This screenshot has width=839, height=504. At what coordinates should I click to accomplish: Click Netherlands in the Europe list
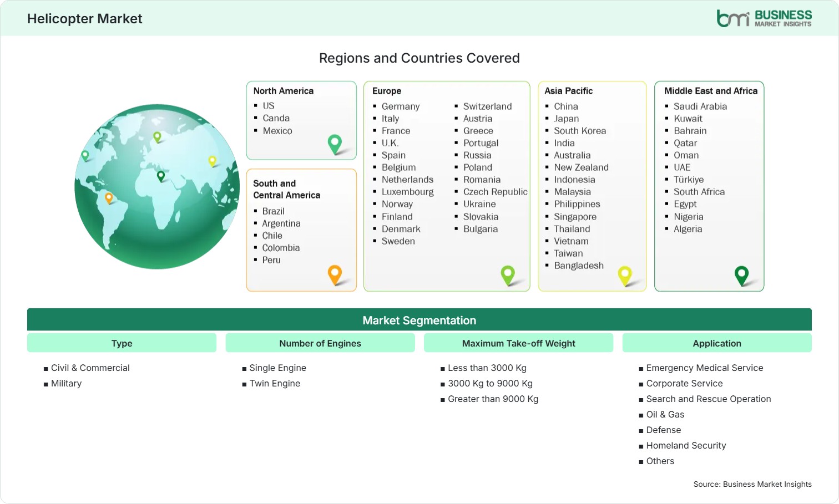coord(408,180)
